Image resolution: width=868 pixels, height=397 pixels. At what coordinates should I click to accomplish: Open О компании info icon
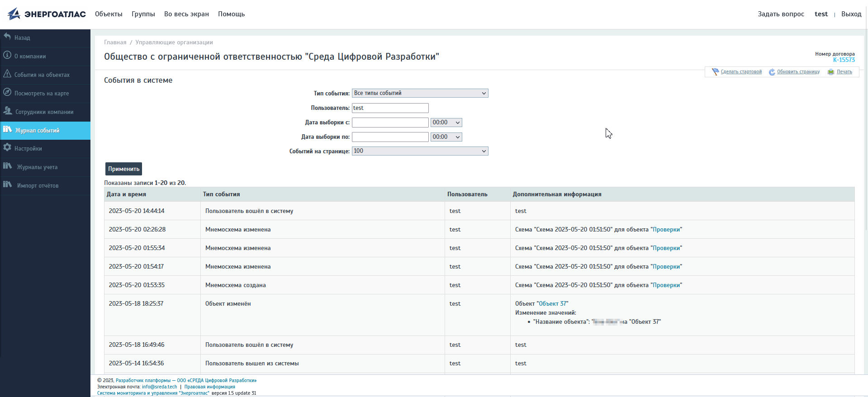pyautogui.click(x=7, y=55)
